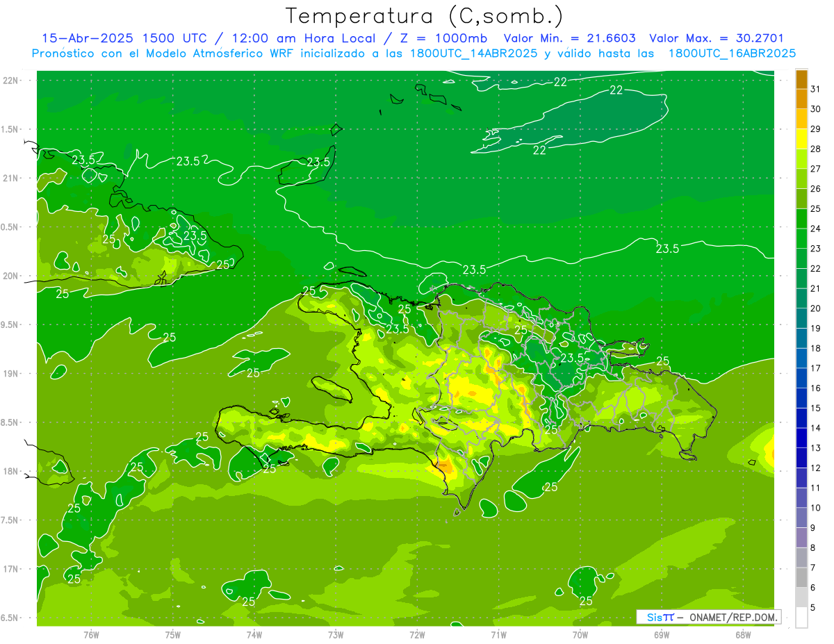Click the '22N' latitude axis label
834x644 pixels.
click(10, 81)
